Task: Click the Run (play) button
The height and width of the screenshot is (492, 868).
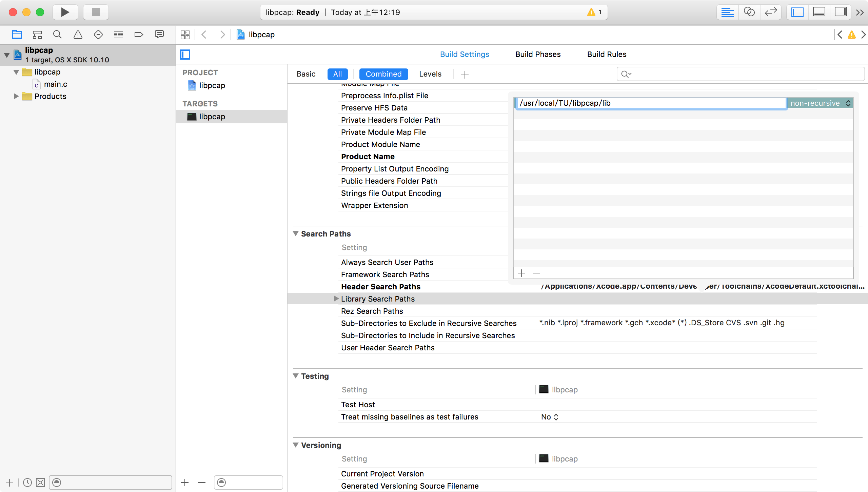Action: tap(65, 12)
